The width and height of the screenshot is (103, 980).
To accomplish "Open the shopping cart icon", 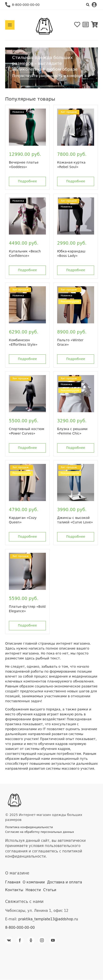I will [x=94, y=24].
